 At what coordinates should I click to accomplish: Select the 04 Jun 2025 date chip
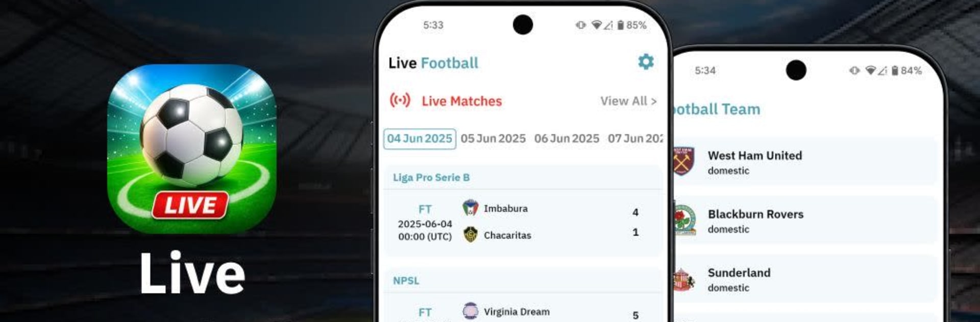[419, 138]
